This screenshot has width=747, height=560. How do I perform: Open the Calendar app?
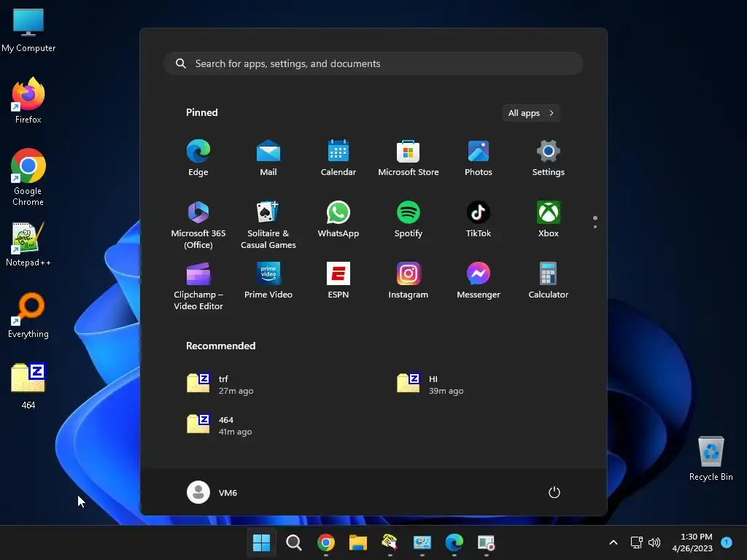coord(338,158)
